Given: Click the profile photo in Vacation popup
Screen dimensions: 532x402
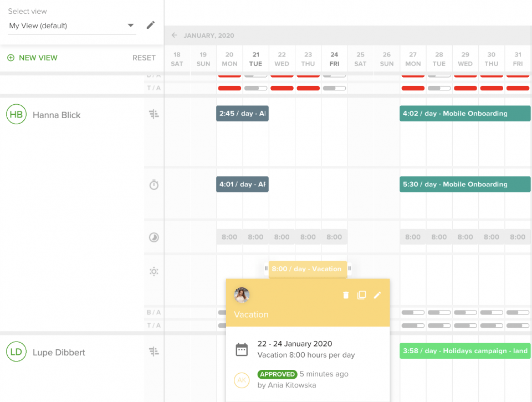Looking at the screenshot, I should pos(242,295).
